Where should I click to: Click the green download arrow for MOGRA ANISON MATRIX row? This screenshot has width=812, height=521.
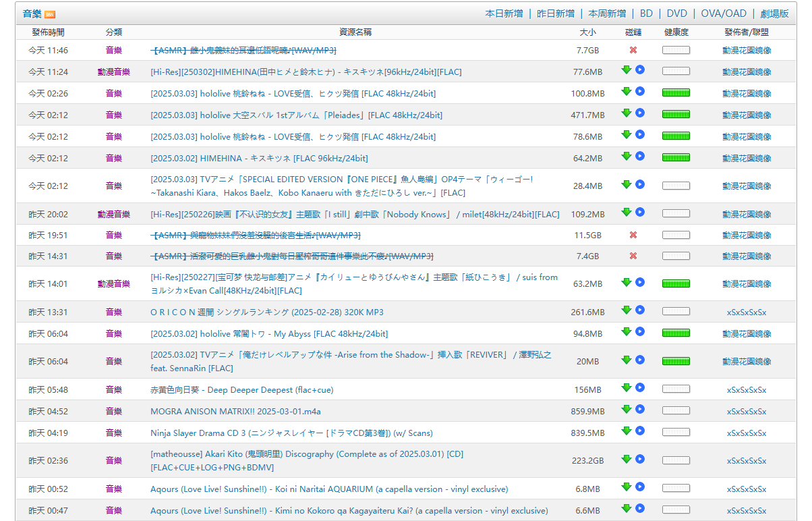(627, 409)
